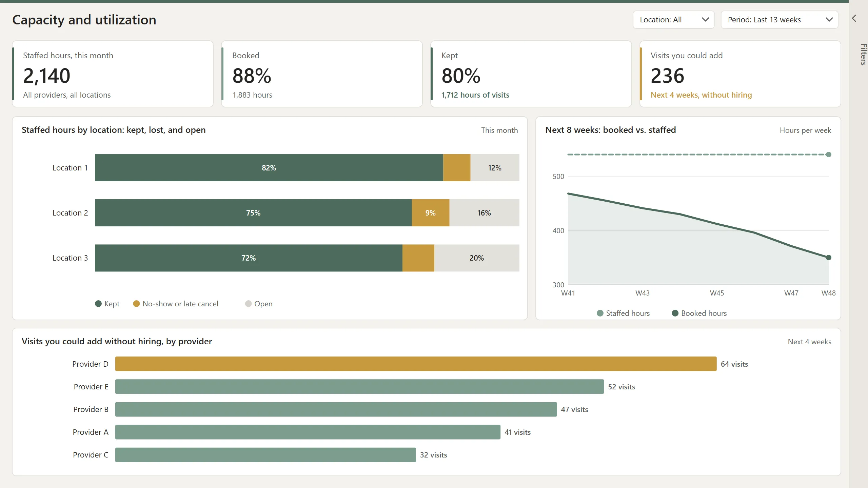Click the 'Hours per week' subtitle
868x488 pixels.
tap(806, 130)
